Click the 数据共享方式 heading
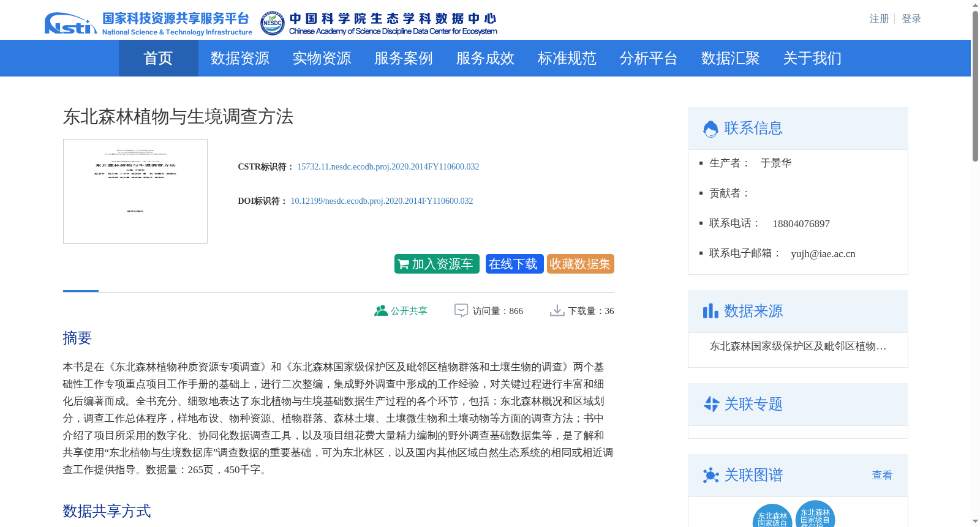Screen dimensions: 980x527 (107, 511)
